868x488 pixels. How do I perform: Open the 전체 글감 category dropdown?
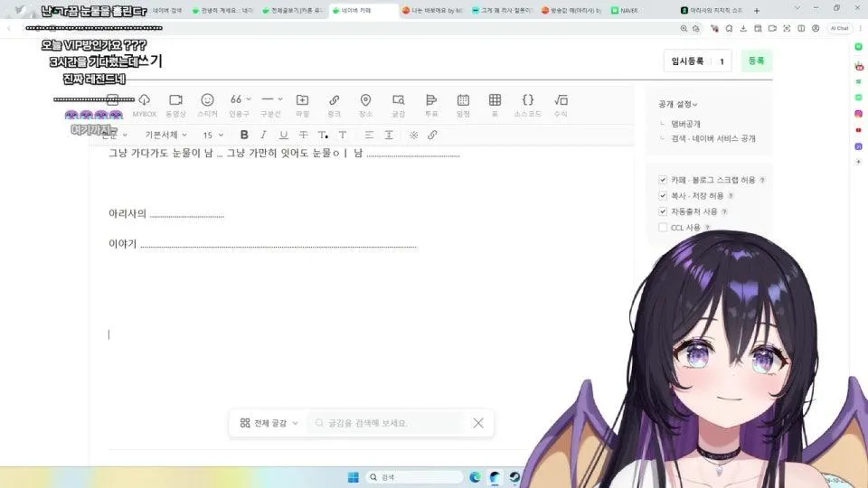[x=269, y=423]
